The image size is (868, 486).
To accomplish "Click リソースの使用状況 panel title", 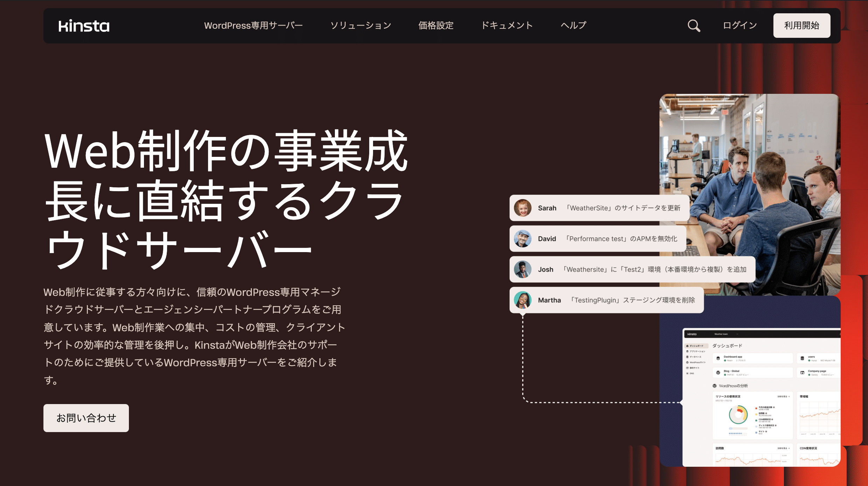I will 728,396.
